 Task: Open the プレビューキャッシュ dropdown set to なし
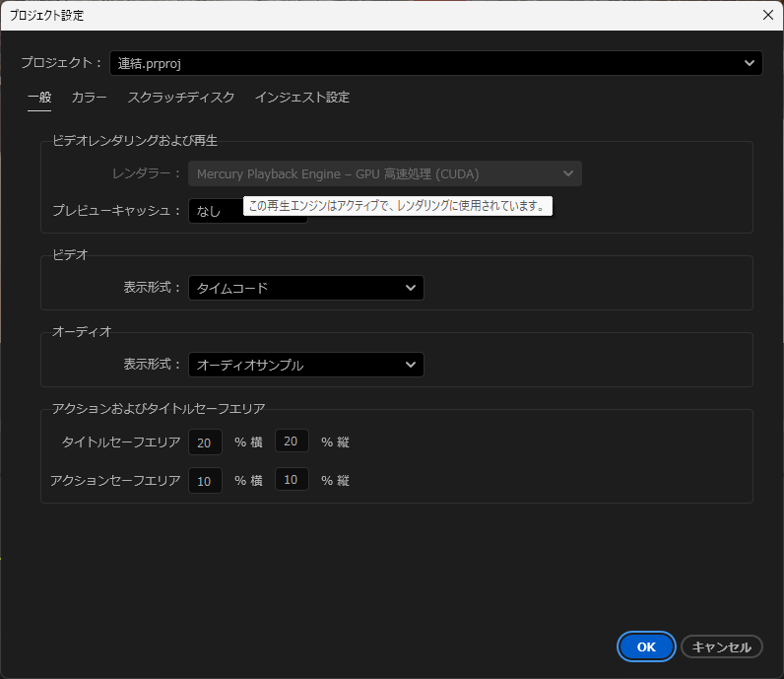tap(215, 211)
